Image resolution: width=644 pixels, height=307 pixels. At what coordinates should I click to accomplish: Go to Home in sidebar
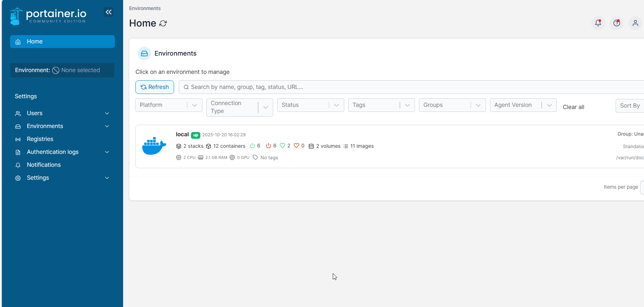(62, 42)
